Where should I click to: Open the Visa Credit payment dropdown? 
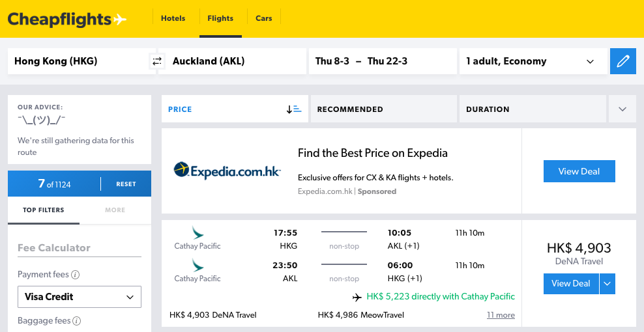pos(80,297)
